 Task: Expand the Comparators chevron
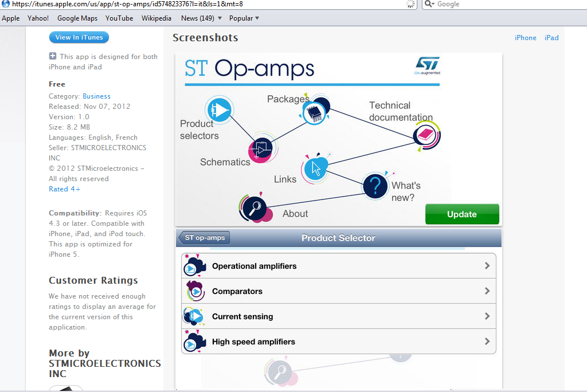[x=487, y=291]
